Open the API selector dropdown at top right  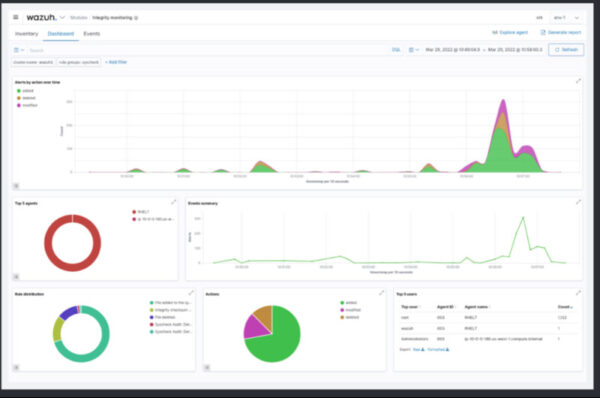tap(567, 18)
